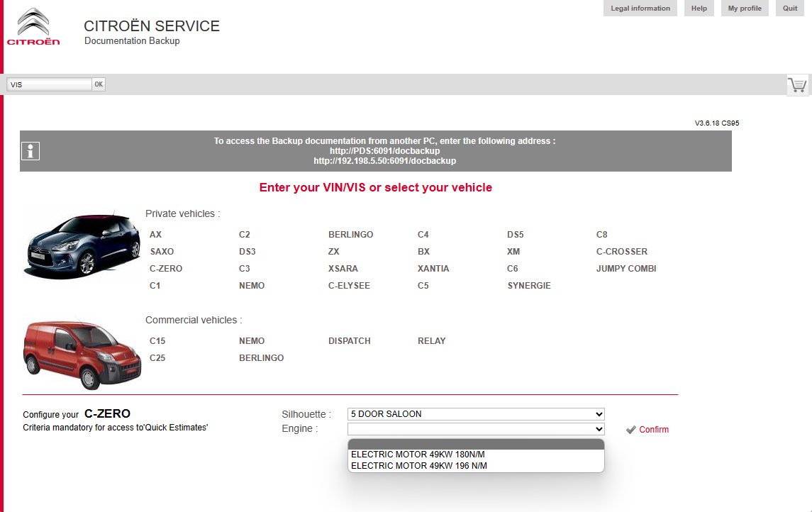Select ELECTRIC MOTOR 49KW 196 N/M

tap(420, 465)
